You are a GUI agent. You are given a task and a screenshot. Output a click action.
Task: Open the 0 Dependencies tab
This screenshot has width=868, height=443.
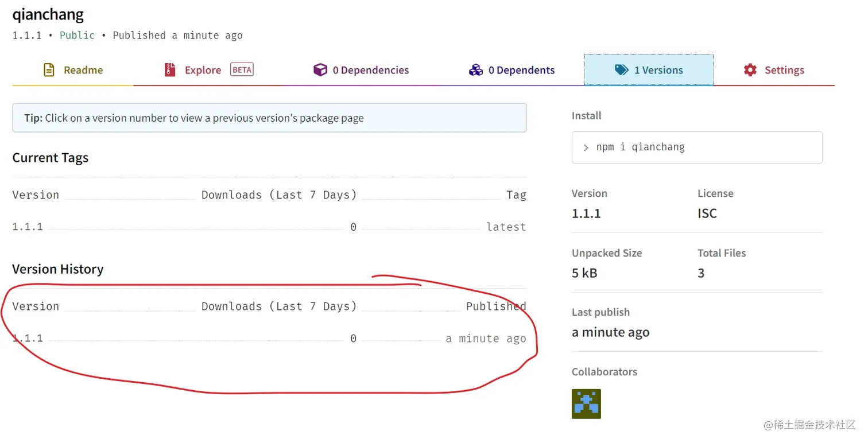pos(370,69)
